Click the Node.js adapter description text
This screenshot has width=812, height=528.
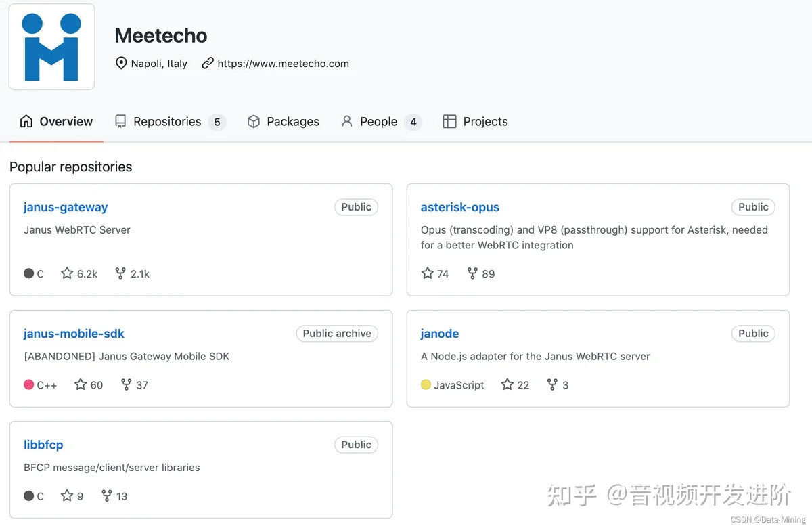pos(535,357)
